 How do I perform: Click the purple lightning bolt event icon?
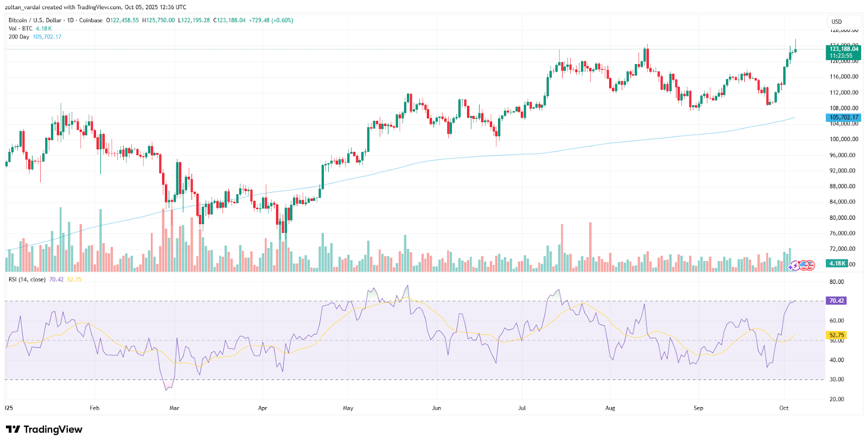(796, 265)
